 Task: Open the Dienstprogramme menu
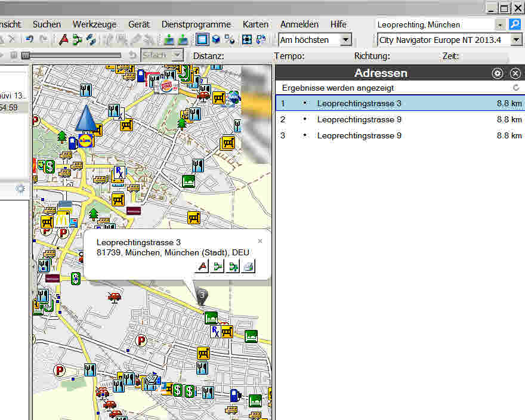tap(196, 24)
